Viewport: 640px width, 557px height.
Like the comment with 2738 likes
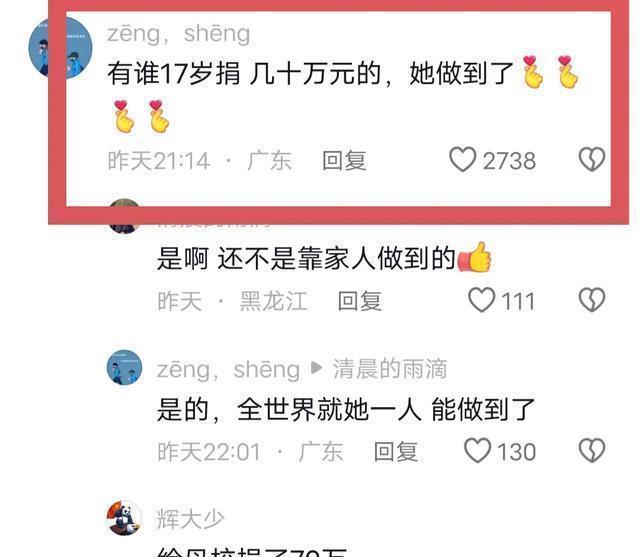click(x=462, y=160)
